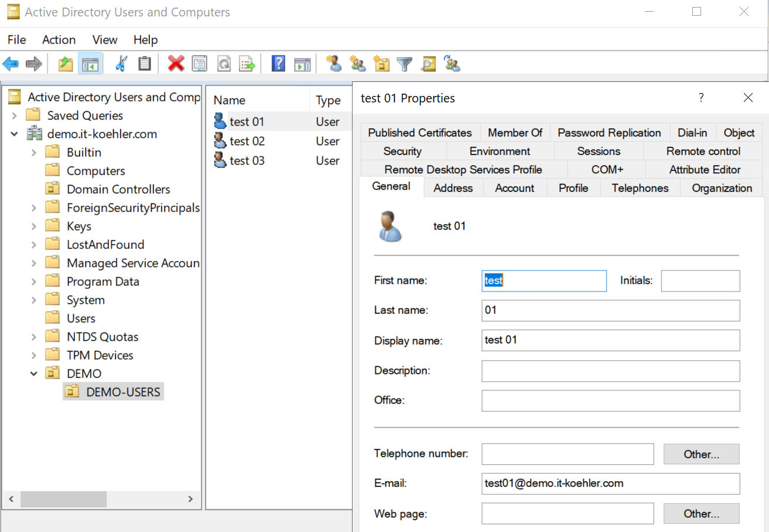Click the create new group icon
The width and height of the screenshot is (769, 532).
tap(358, 63)
